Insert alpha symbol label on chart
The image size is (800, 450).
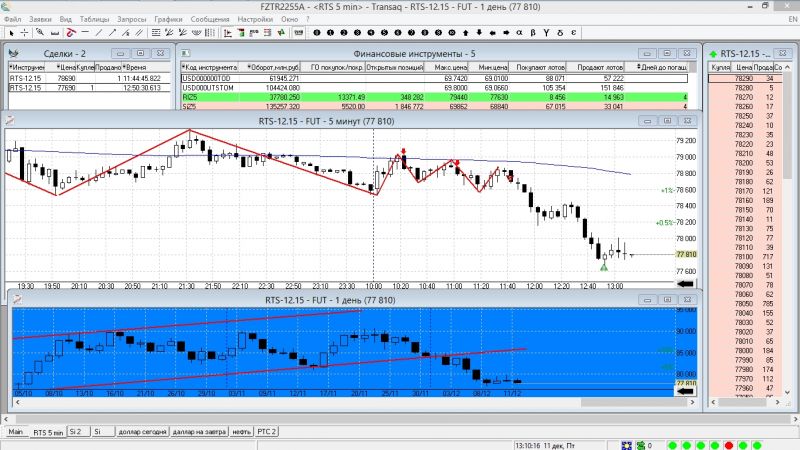[x=519, y=33]
